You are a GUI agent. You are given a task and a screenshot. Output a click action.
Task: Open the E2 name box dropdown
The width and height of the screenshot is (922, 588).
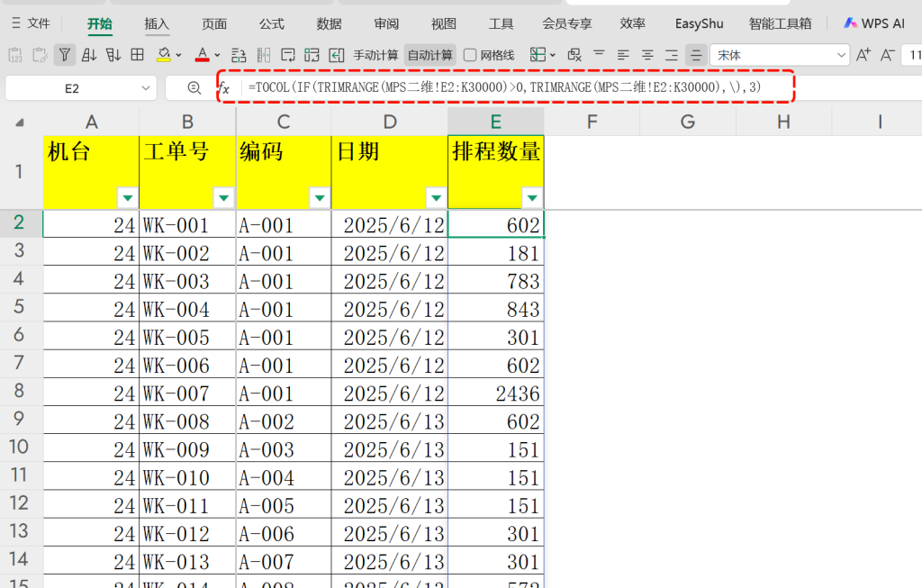point(146,88)
